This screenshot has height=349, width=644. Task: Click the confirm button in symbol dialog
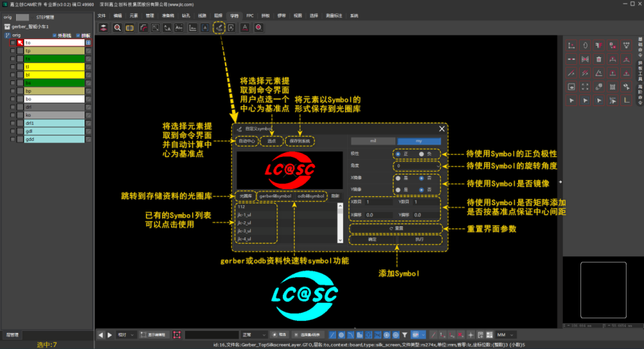(x=372, y=239)
